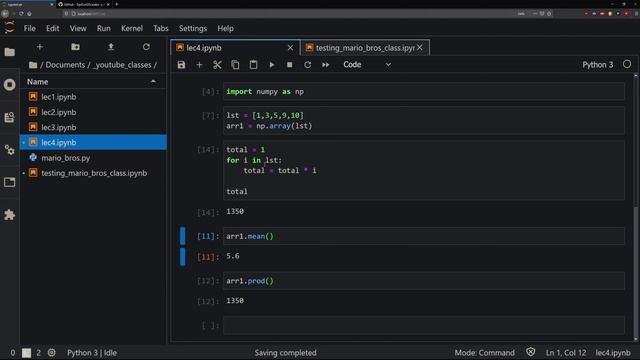
Task: Click the arr1.mean() cell
Action: [x=424, y=236]
